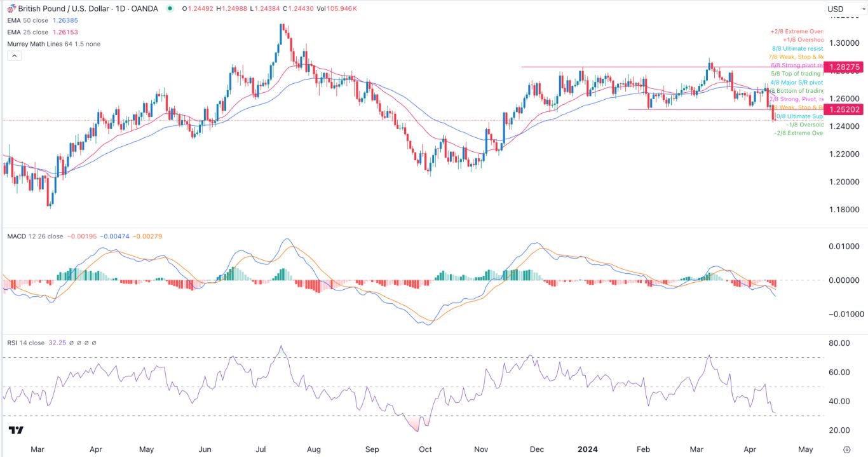Click the Oct label on the time axis
The image size is (868, 457).
pyautogui.click(x=424, y=449)
